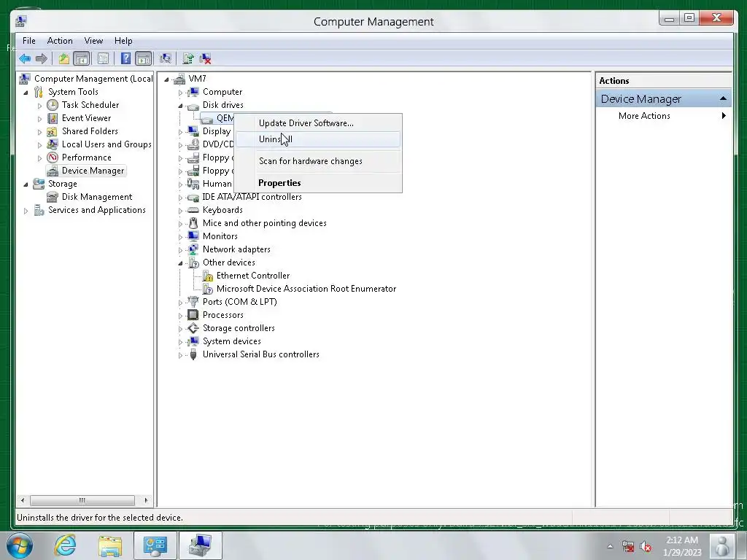Open the Action menu
The image size is (747, 560).
[60, 41]
